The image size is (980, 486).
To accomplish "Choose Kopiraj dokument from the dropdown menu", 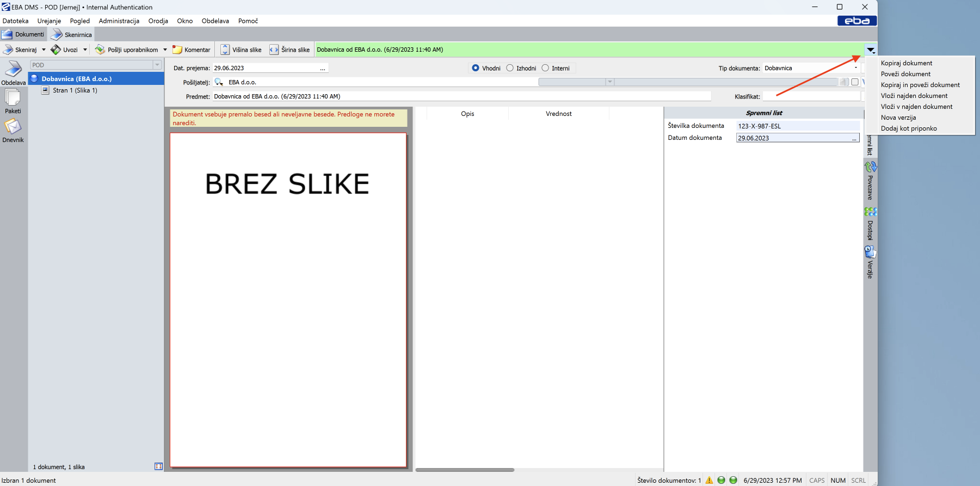I will 906,63.
